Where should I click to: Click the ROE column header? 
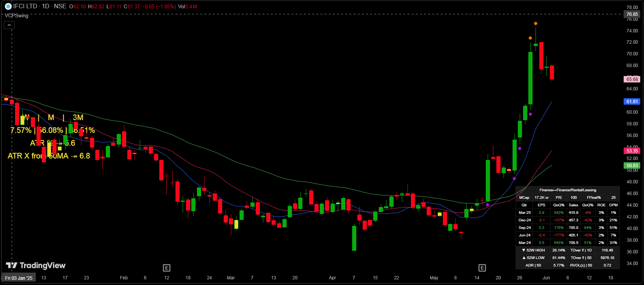point(601,205)
